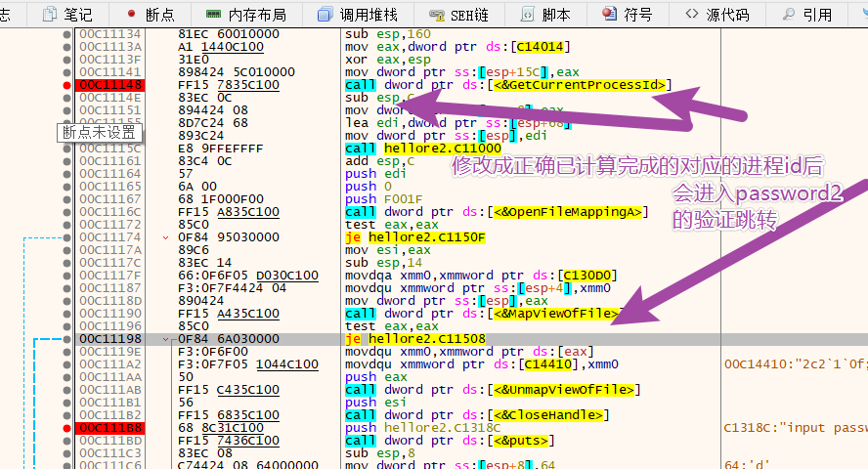
Task: Open the 内存布局 memory map icon
Action: (213, 14)
